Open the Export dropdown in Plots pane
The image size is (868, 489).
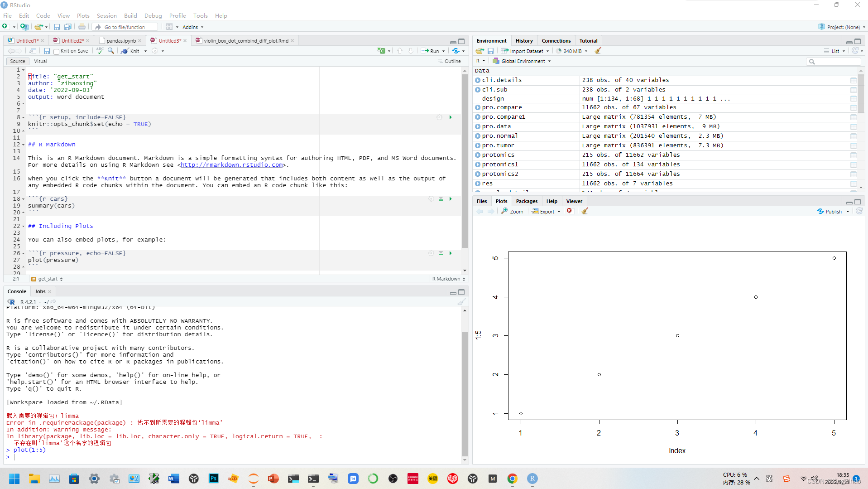pyautogui.click(x=545, y=211)
